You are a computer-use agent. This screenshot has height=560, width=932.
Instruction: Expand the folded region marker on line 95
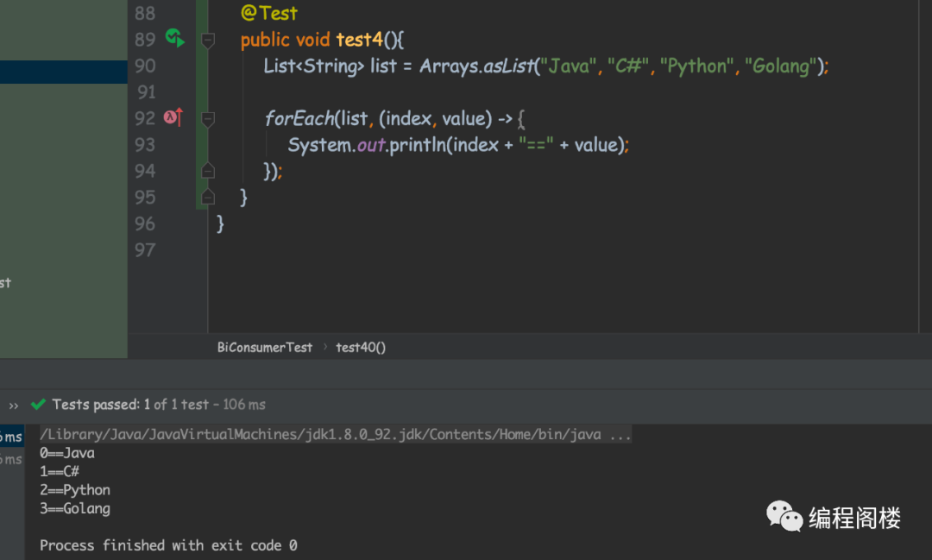[x=206, y=196]
